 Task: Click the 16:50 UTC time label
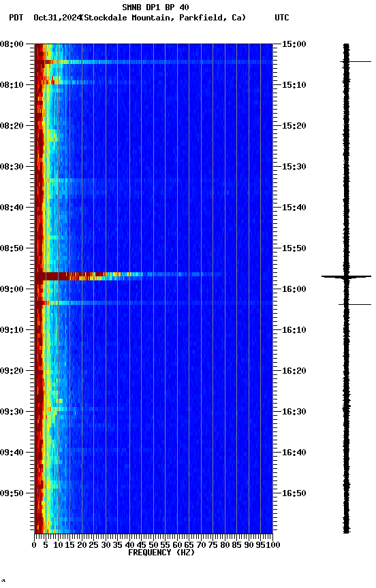pyautogui.click(x=294, y=493)
